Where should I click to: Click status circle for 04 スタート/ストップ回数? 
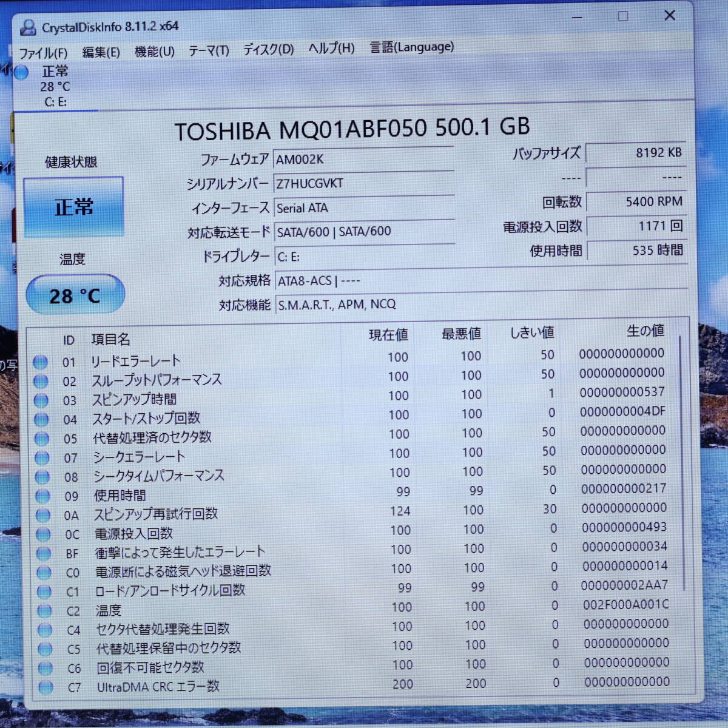click(x=41, y=419)
